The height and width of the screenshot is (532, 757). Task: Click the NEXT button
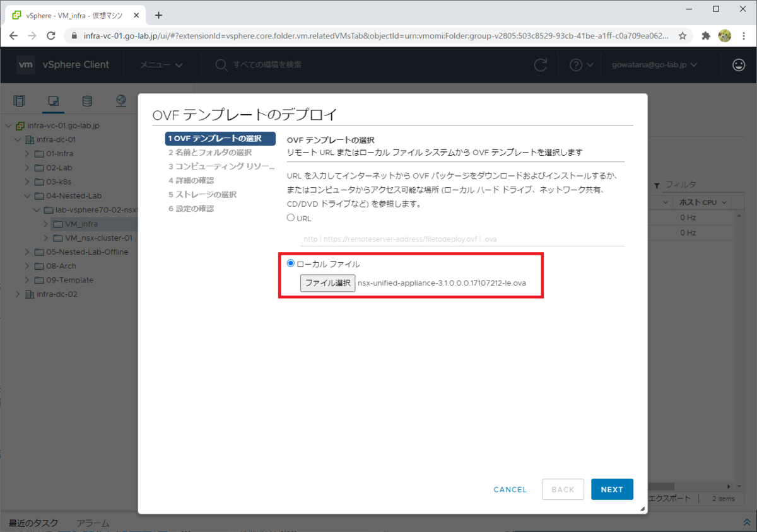pyautogui.click(x=612, y=489)
